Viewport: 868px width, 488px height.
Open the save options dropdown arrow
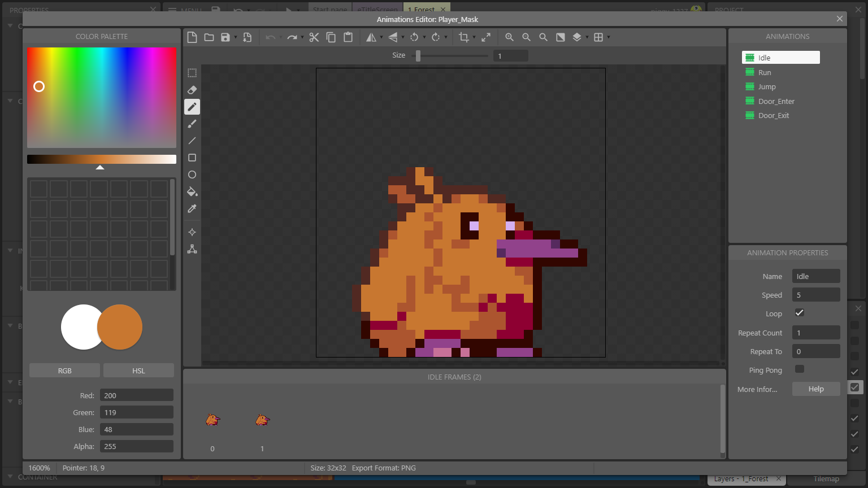coord(236,38)
